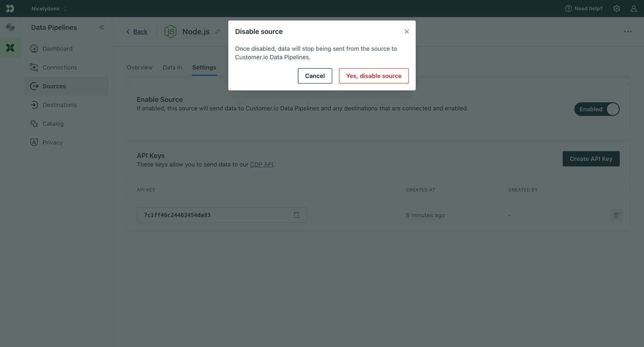644x347 pixels.
Task: Click the CREATED BY column header
Action: click(523, 190)
